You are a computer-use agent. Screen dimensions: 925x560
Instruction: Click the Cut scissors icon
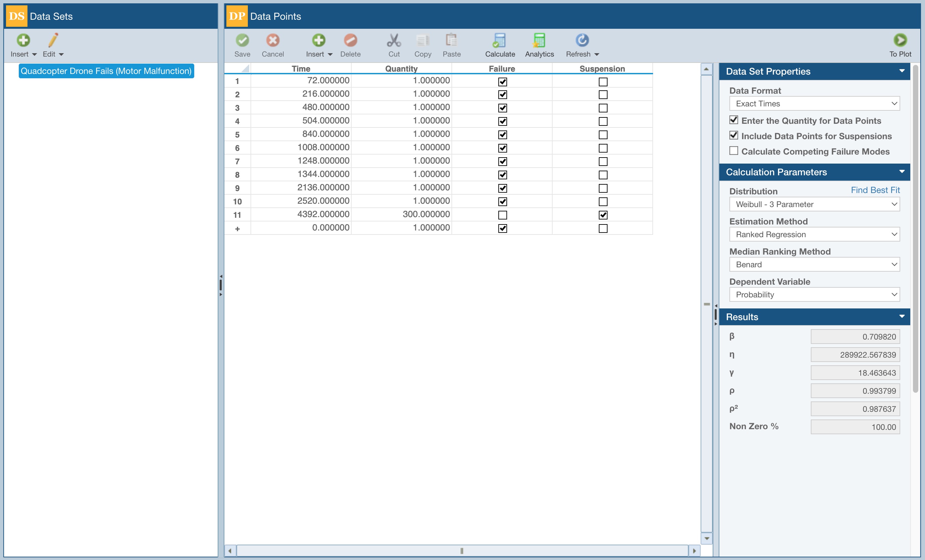(x=394, y=40)
